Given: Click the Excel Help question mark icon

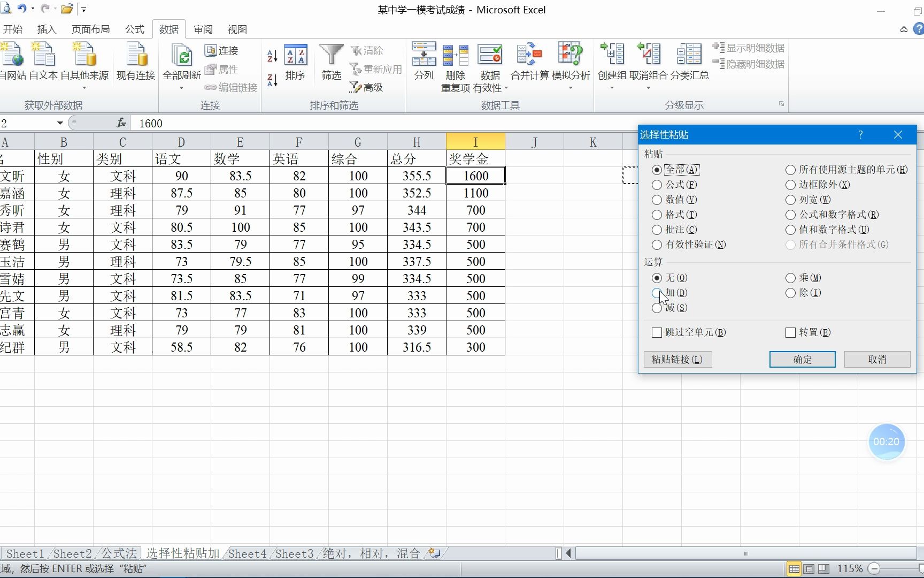Looking at the screenshot, I should [919, 29].
